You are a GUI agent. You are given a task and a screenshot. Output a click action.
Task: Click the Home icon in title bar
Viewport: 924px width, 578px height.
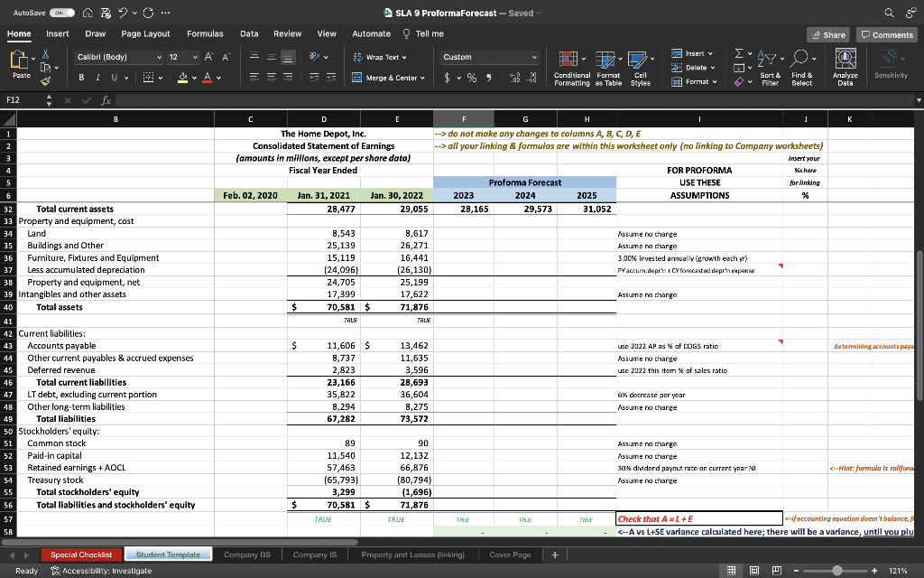[x=88, y=13]
